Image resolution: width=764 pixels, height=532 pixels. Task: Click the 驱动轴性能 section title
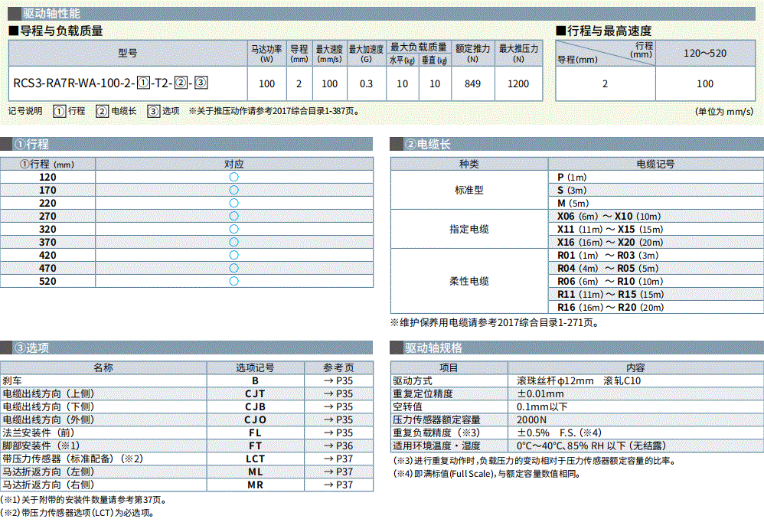tap(51, 14)
